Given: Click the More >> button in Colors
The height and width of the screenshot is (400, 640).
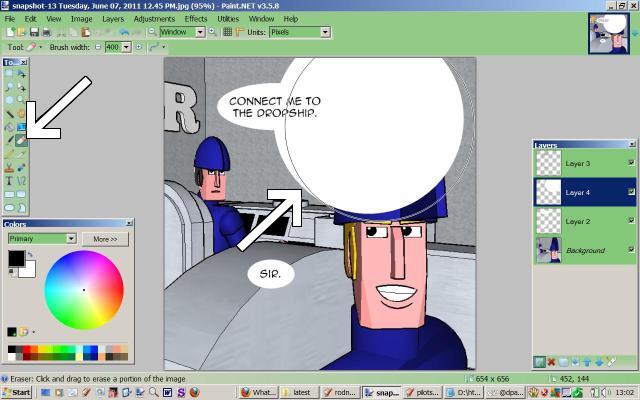Looking at the screenshot, I should (x=105, y=239).
